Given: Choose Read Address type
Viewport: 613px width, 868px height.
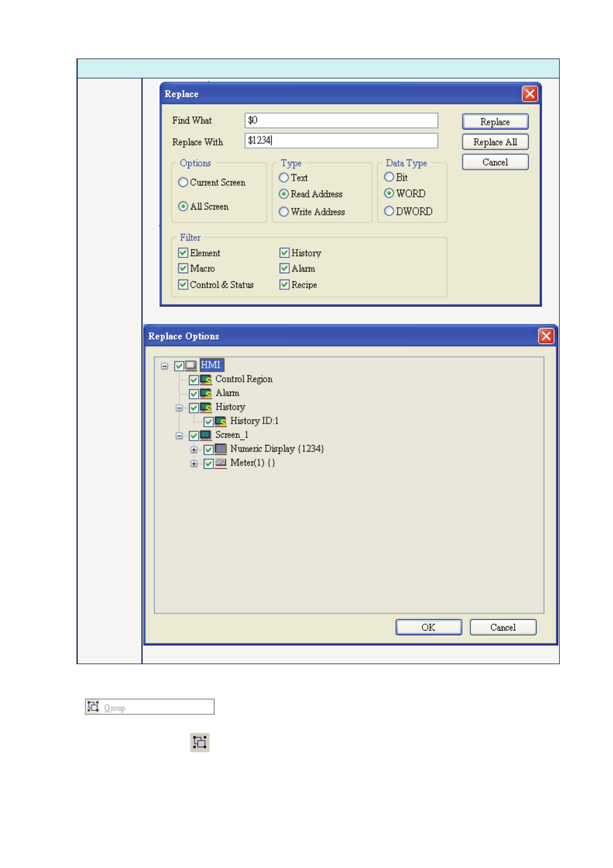Looking at the screenshot, I should pos(283,194).
